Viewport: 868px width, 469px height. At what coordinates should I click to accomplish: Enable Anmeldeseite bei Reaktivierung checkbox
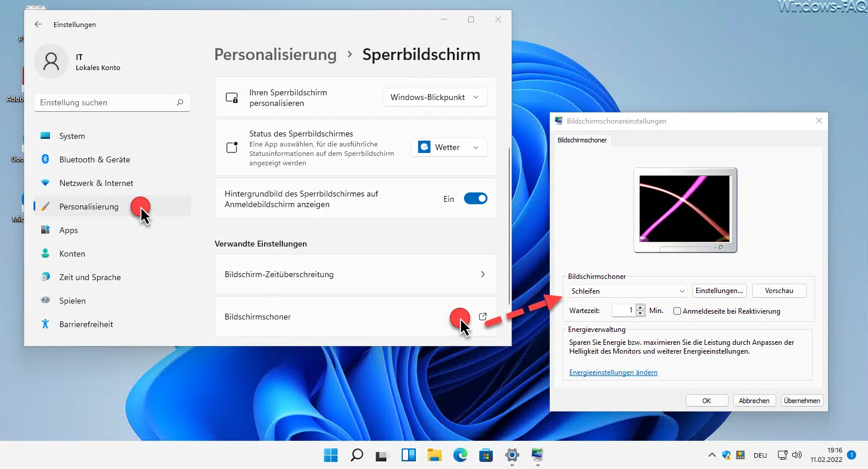tap(677, 311)
